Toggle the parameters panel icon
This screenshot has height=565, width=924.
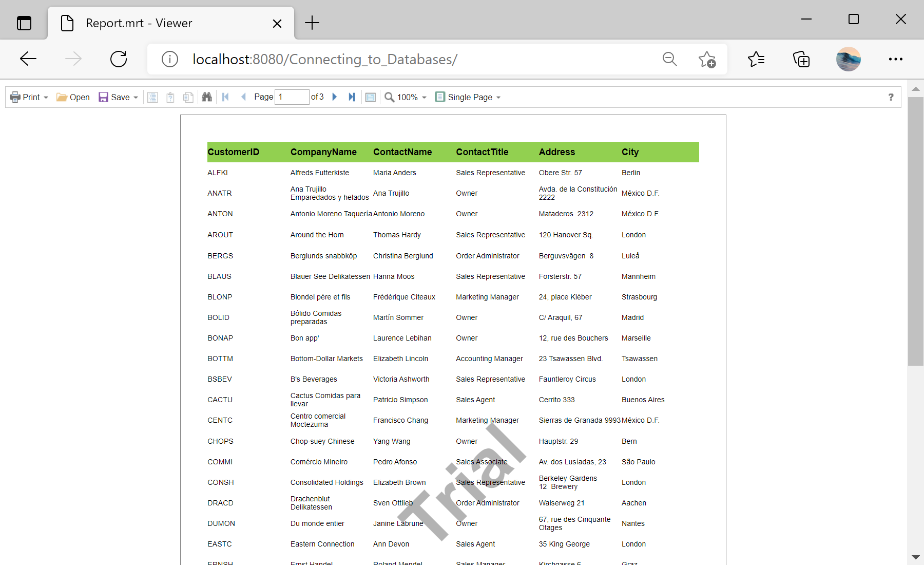point(170,97)
